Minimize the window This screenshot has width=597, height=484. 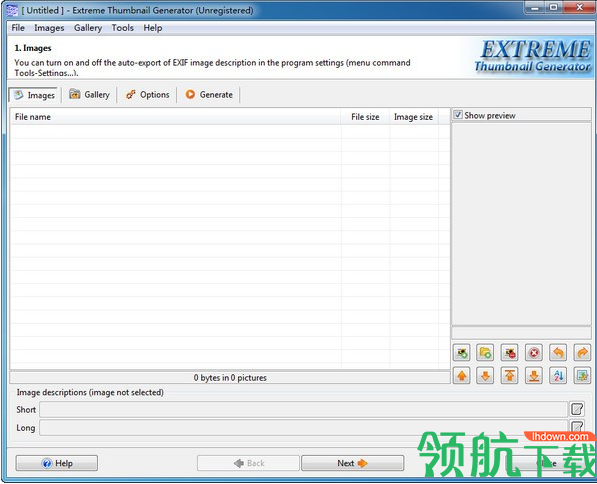tap(536, 7)
